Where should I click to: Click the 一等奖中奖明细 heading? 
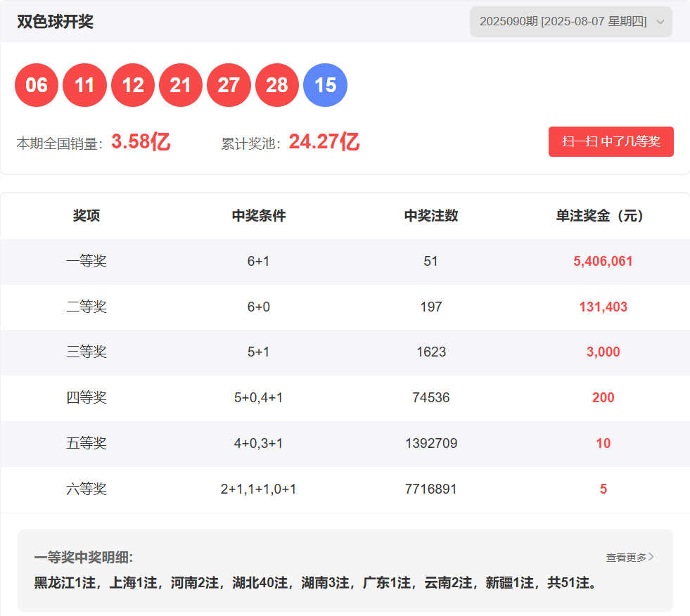[x=84, y=558]
